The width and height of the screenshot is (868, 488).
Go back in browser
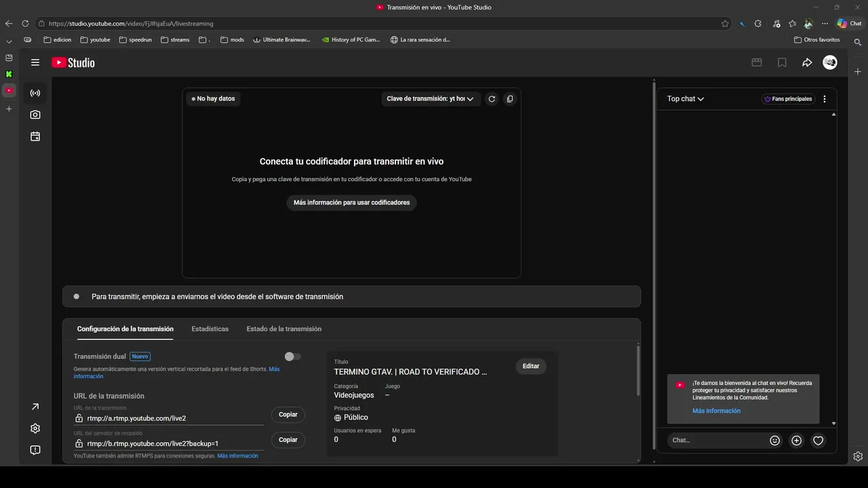point(9,23)
